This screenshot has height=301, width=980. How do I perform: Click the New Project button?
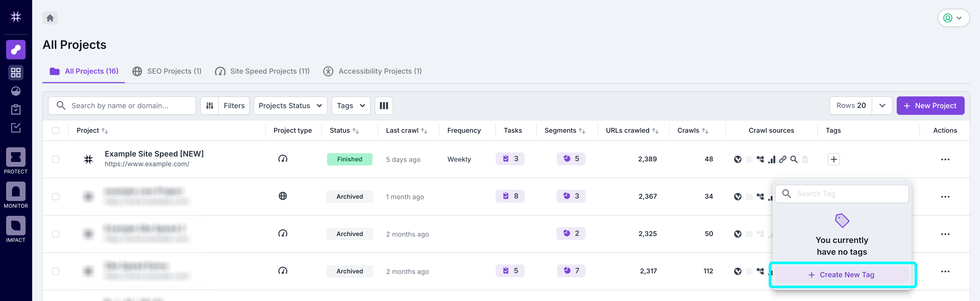(x=930, y=106)
